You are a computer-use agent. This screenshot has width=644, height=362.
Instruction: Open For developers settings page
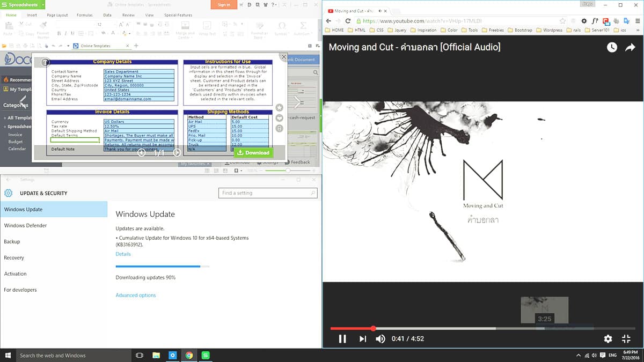pos(54,290)
